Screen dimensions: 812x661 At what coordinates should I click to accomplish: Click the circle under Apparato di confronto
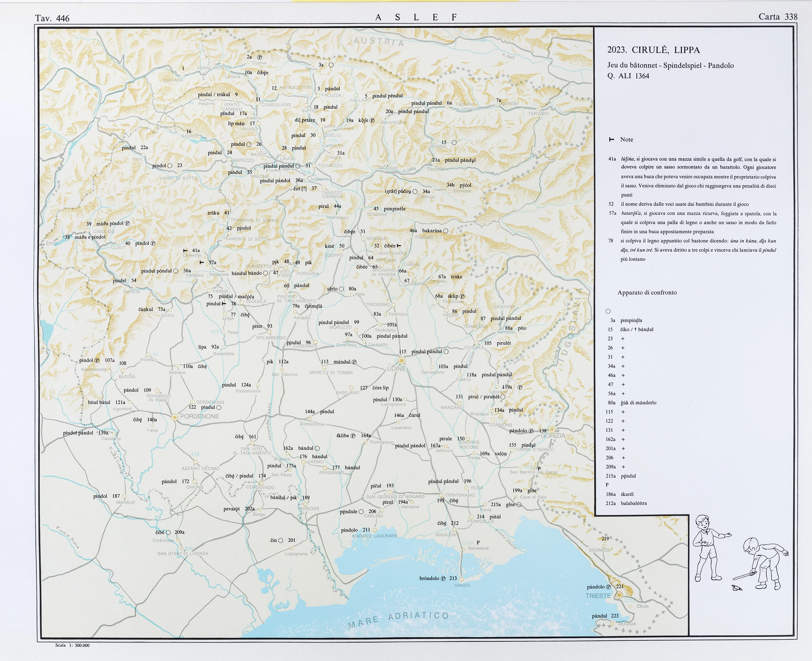(608, 311)
